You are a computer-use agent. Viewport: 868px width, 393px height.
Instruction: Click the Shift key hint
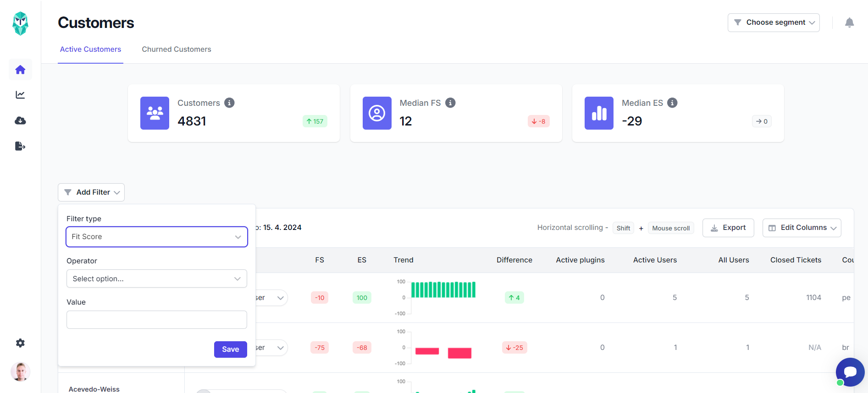click(623, 228)
